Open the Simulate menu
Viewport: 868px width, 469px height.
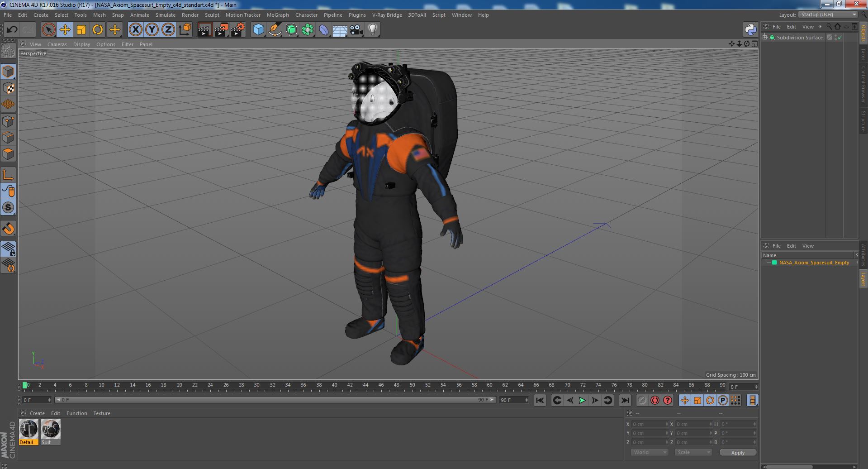[x=166, y=15]
